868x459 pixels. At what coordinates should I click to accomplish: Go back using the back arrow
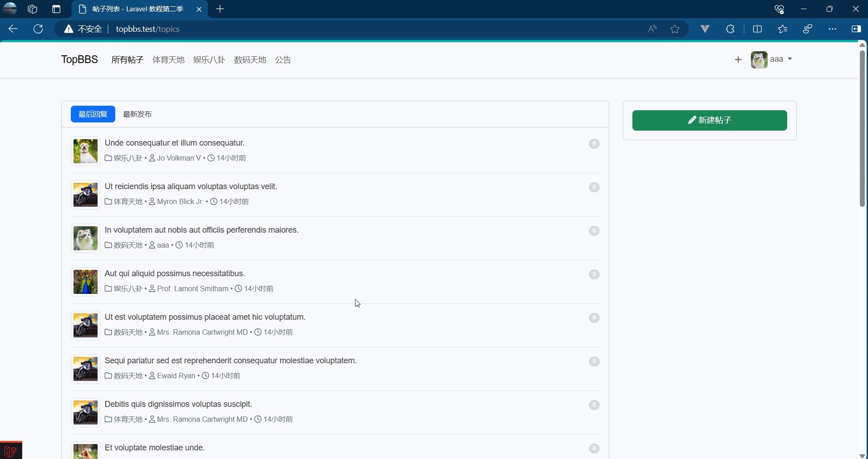click(x=13, y=29)
